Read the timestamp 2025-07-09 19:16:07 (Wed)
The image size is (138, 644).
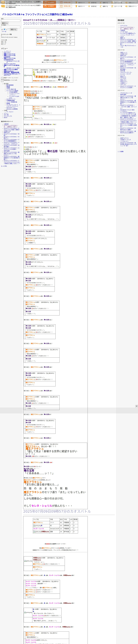click(9, 37)
